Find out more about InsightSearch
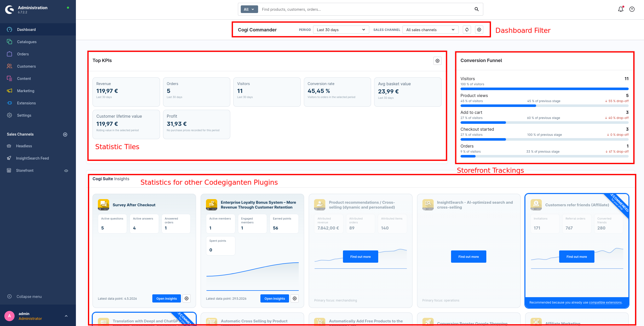Image resolution: width=644 pixels, height=326 pixels. pos(468,257)
